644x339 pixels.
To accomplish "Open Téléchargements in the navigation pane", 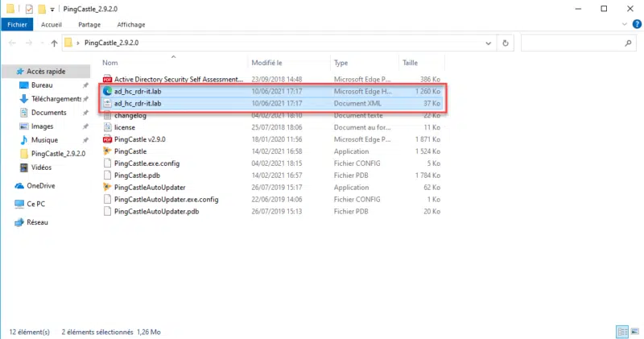I will pos(56,99).
